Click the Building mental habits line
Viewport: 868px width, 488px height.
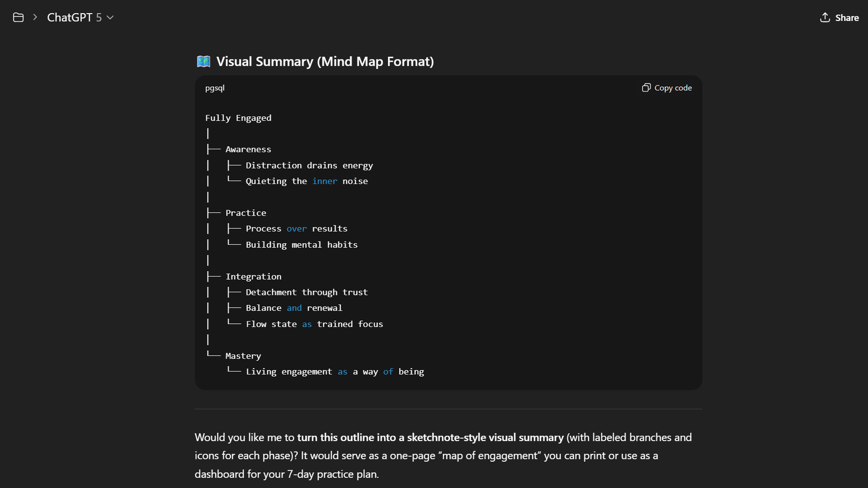click(301, 245)
